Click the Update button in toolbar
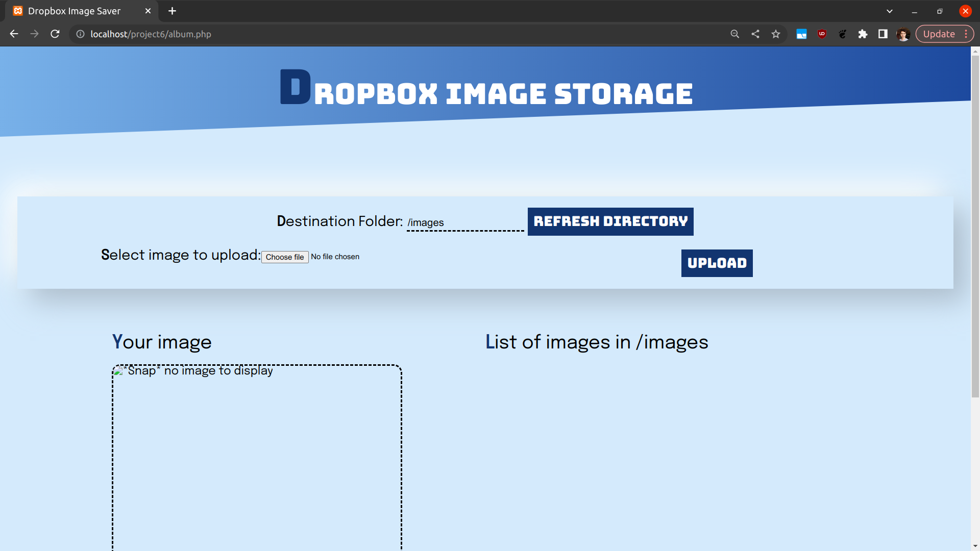This screenshot has width=980, height=551. [939, 34]
